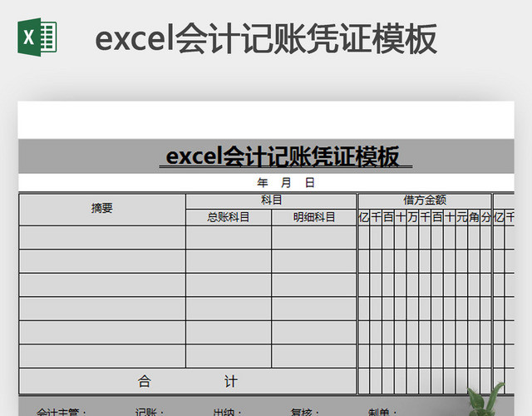Viewport: 532px width, 416px height.
Task: Click the 合计 row cell in the 万 column
Action: click(412, 381)
